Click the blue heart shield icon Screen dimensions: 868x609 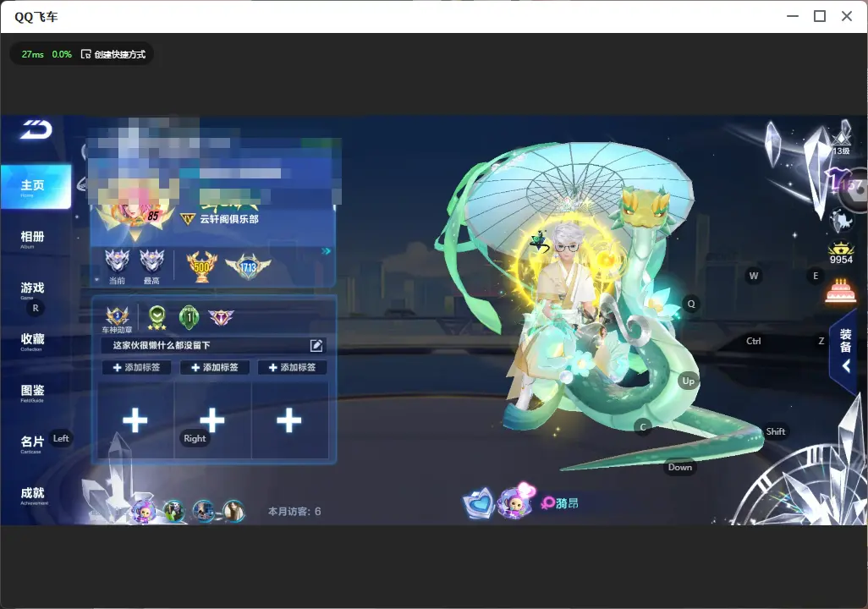(x=479, y=503)
